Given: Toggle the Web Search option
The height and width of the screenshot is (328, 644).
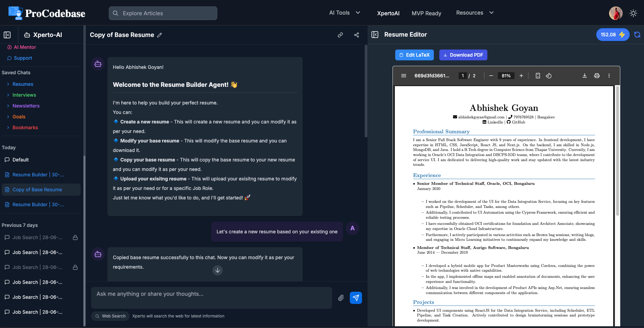Looking at the screenshot, I should [110, 316].
